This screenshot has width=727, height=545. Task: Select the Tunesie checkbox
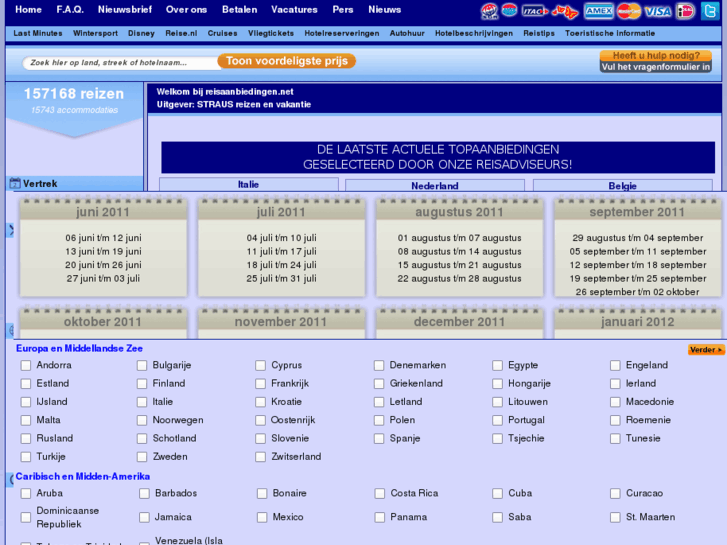click(x=615, y=439)
